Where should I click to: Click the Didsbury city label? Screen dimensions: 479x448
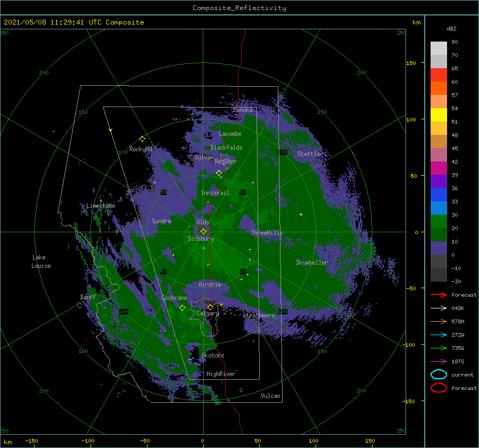tap(201, 239)
